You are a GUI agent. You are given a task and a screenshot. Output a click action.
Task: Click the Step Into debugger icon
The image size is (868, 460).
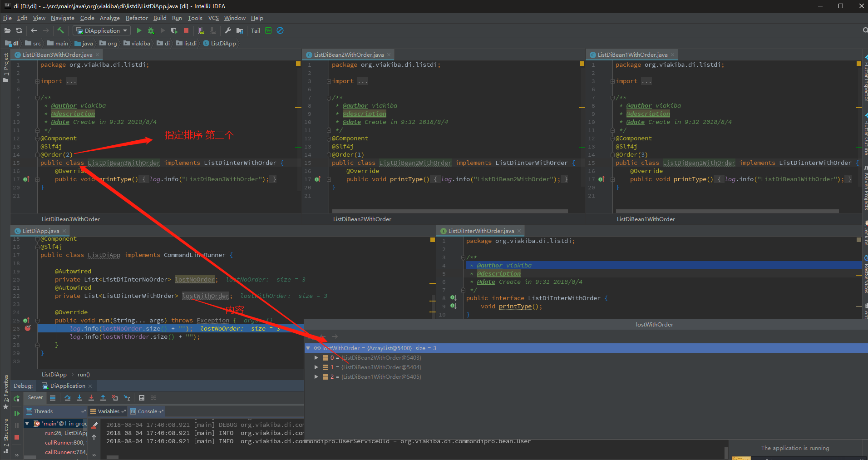79,398
